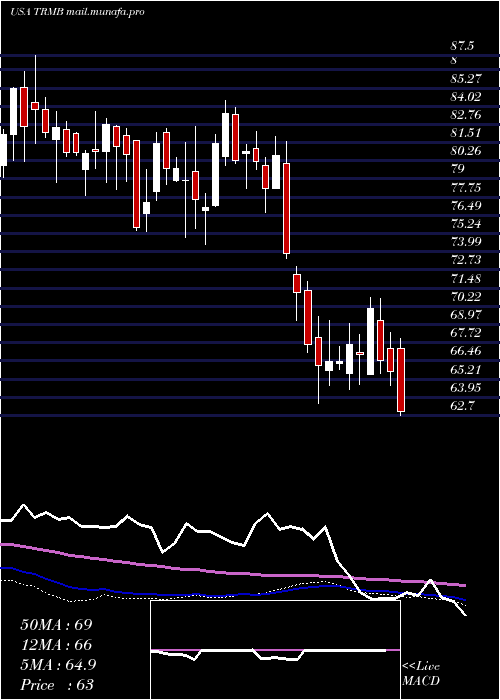Select the 77.75 price axis label
Screen dimensions: 500x700
pyautogui.click(x=466, y=188)
